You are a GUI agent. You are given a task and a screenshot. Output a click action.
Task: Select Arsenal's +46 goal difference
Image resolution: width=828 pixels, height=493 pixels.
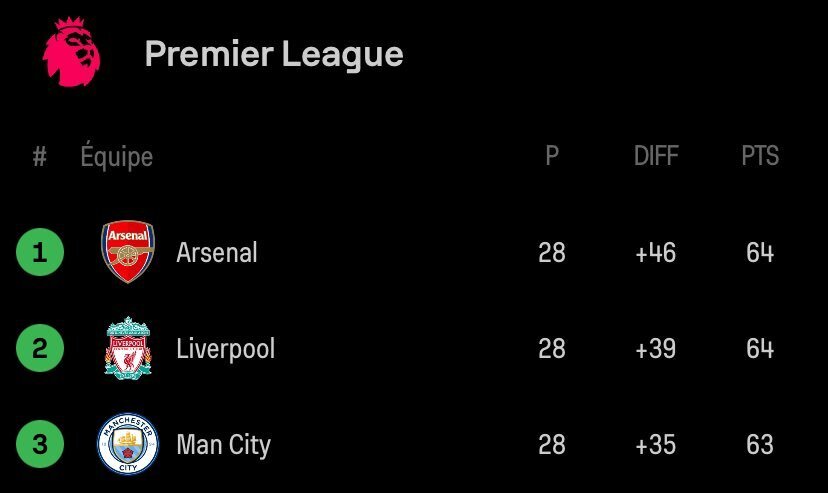[655, 252]
